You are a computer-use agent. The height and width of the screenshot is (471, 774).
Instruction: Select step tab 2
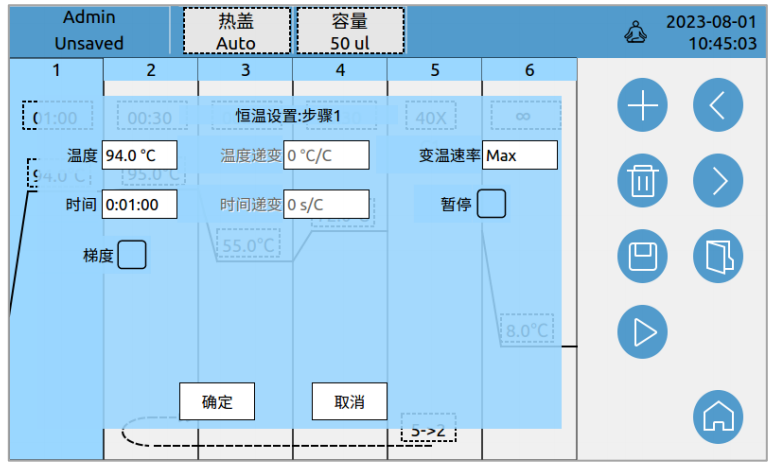[151, 70]
